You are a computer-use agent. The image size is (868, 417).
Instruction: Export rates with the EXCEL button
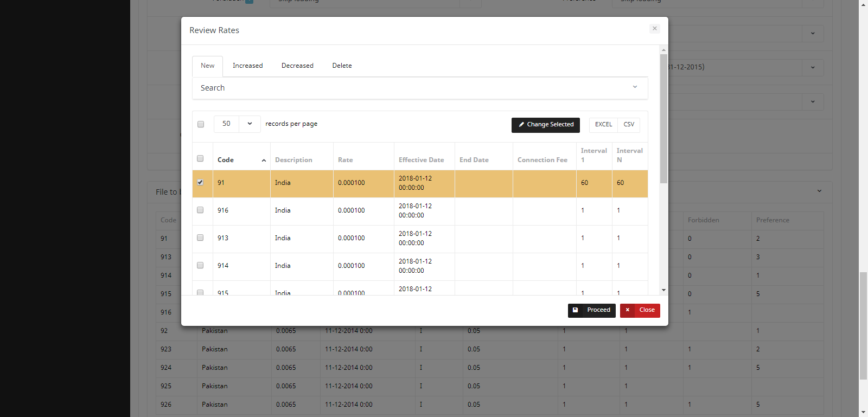click(603, 125)
